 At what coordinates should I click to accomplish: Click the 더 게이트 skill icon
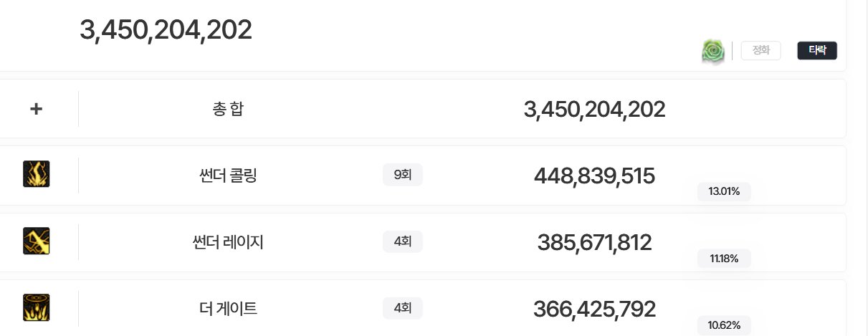(37, 308)
